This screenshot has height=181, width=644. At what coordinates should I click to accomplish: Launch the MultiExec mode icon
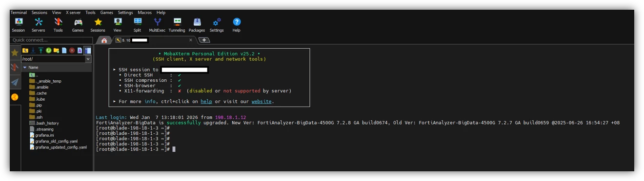coord(157,25)
